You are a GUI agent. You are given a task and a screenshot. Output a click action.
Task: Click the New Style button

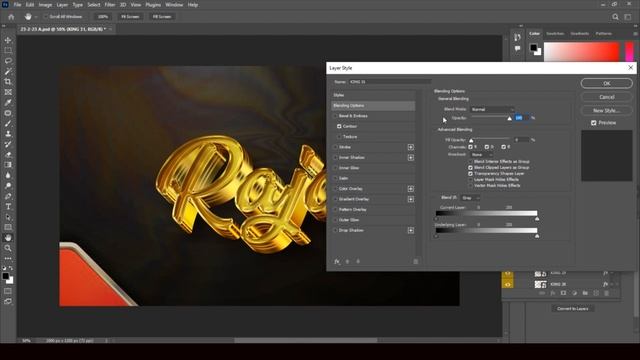point(607,111)
